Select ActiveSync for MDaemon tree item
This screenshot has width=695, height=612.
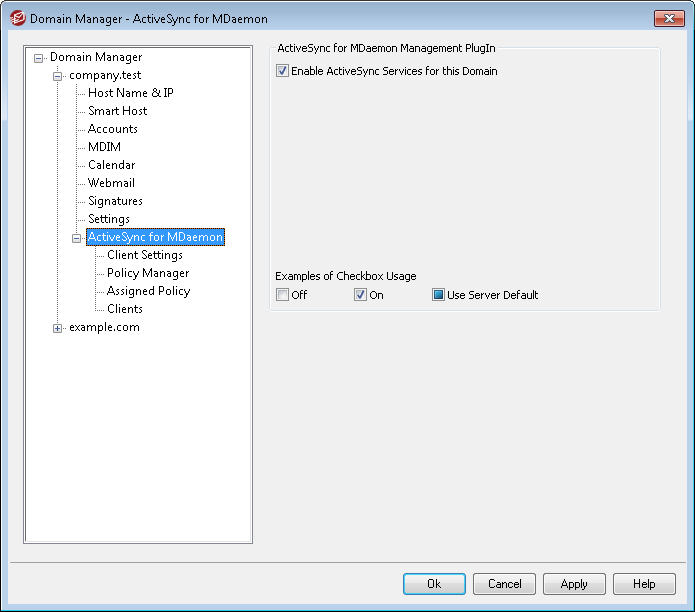(155, 237)
